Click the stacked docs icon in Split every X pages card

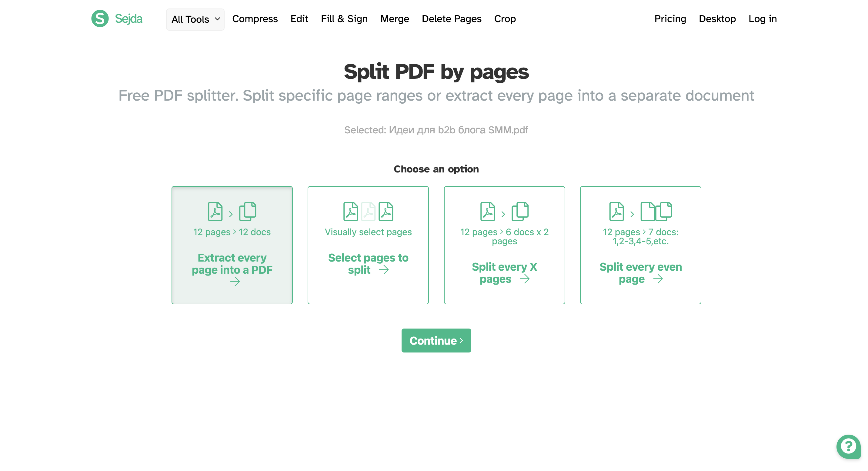click(x=520, y=212)
